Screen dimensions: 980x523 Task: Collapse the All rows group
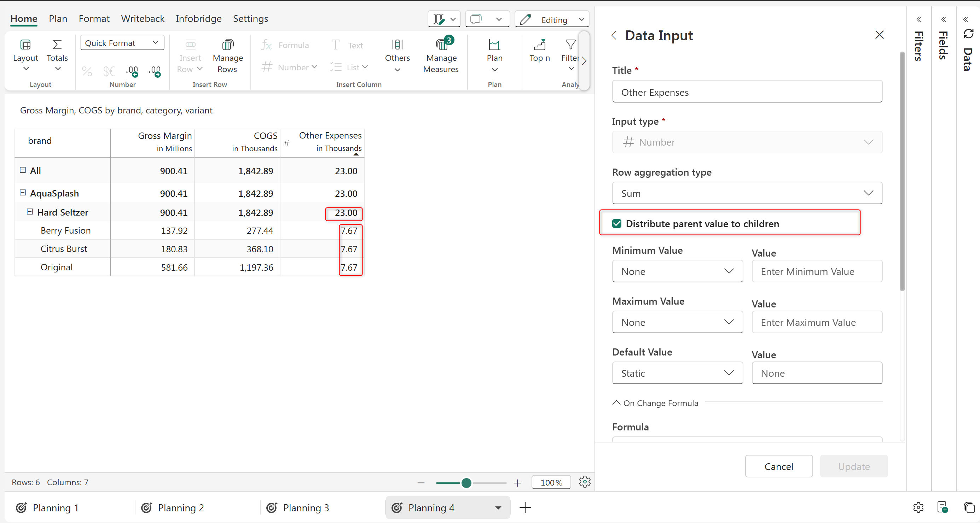pos(23,170)
